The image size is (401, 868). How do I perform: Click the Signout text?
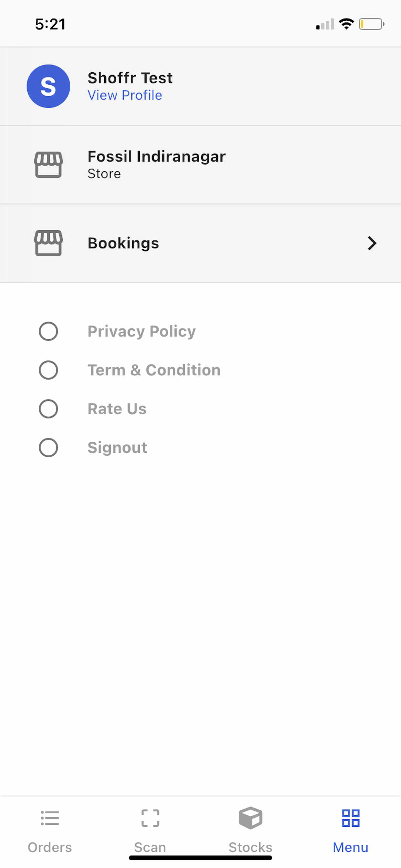(117, 448)
